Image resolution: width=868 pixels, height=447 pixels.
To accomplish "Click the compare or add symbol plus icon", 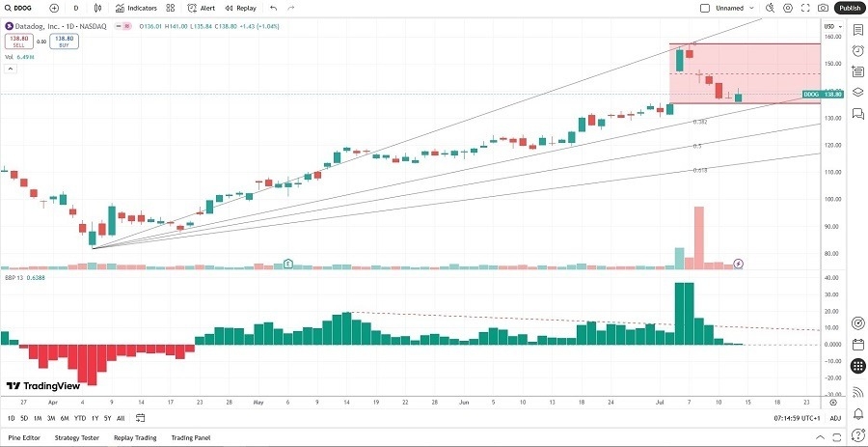I will 54,8.
